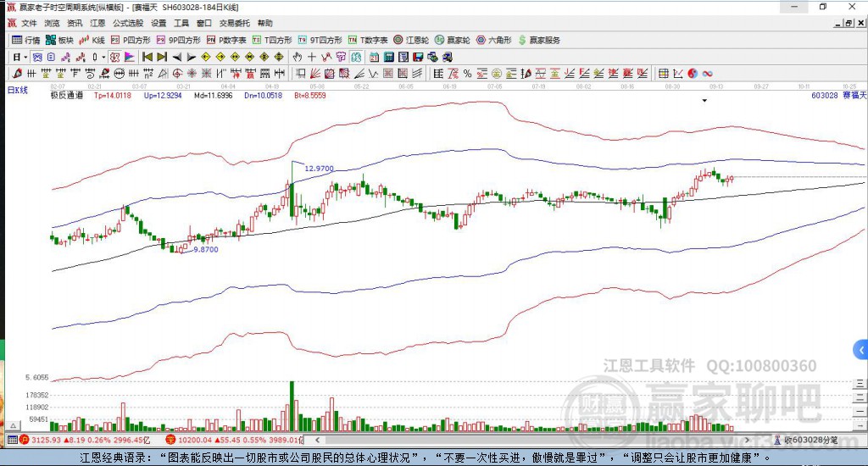The image size is (868, 466).
Task: Open the 工具 menu
Action: click(x=181, y=23)
